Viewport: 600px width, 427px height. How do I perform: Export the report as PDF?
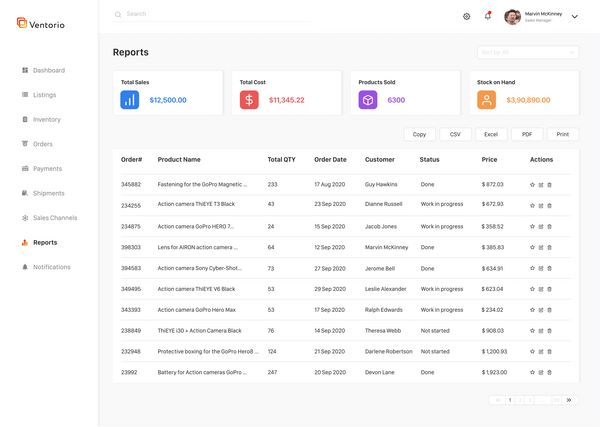point(526,134)
